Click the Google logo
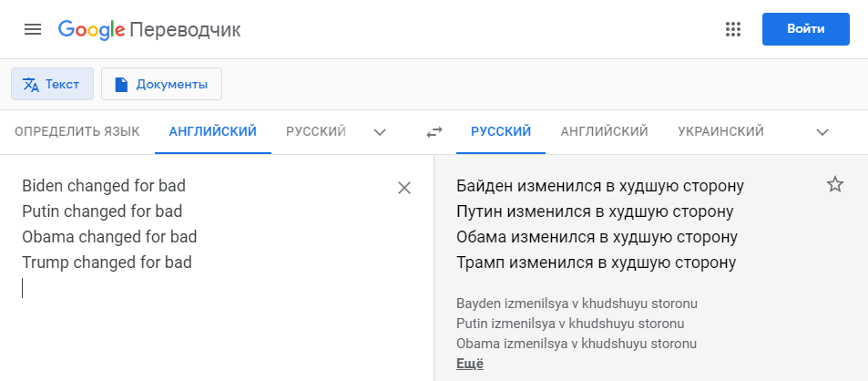 pyautogui.click(x=91, y=29)
